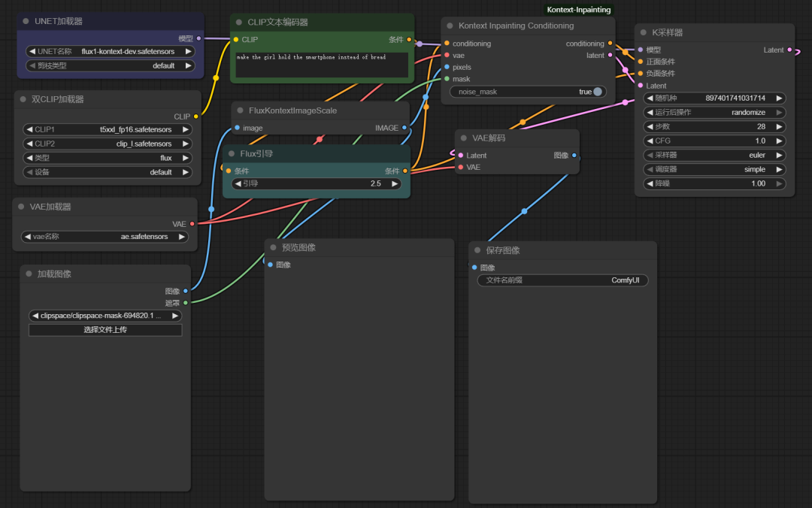The image size is (812, 508).
Task: Click the right arrow of 调度器
Action: pyautogui.click(x=779, y=169)
